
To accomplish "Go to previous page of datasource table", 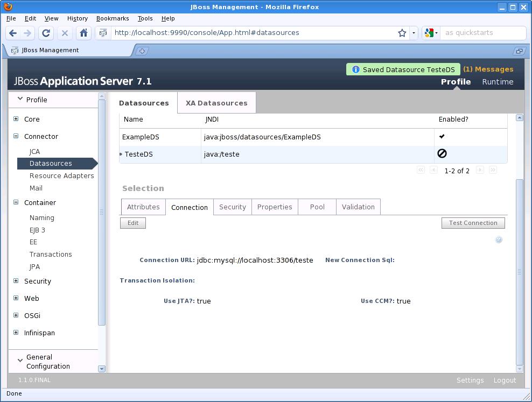I will point(433,170).
